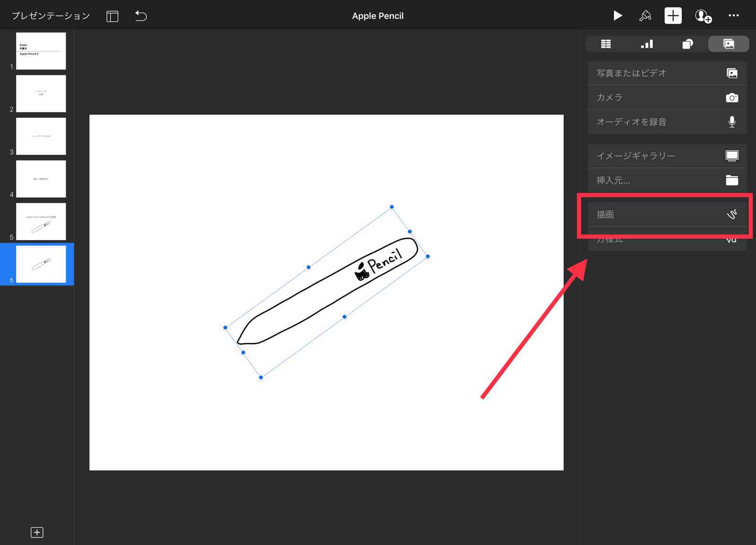The width and height of the screenshot is (756, 545).
Task: Choose 写真またはビデオ
Action: (667, 73)
